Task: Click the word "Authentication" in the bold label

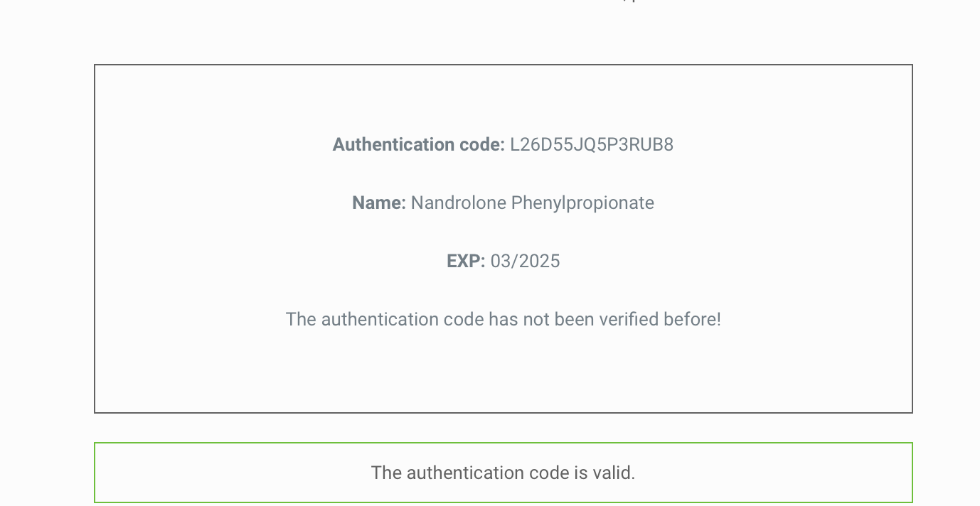Action: pyautogui.click(x=395, y=145)
